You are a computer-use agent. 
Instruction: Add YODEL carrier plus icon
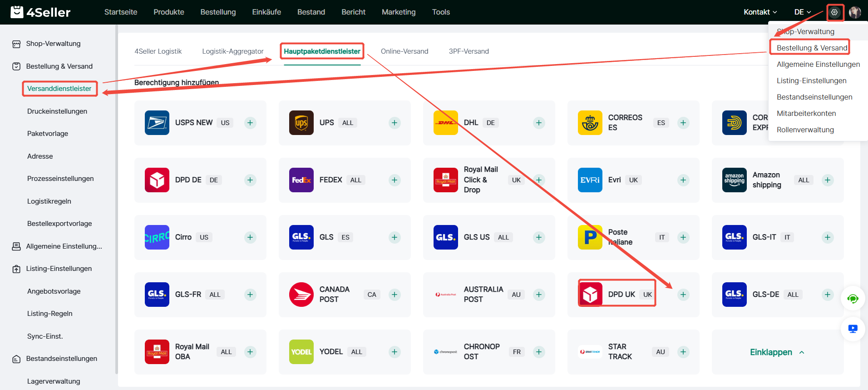click(x=395, y=352)
